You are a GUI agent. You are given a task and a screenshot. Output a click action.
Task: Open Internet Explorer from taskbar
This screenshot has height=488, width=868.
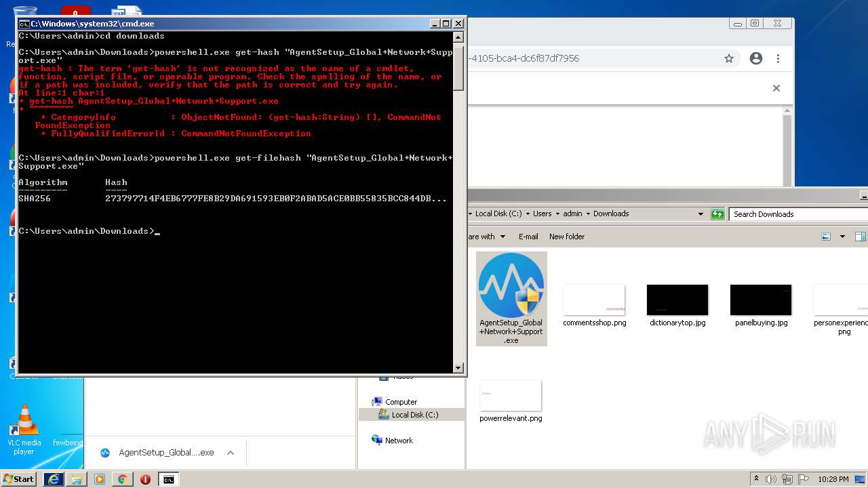pyautogui.click(x=53, y=479)
